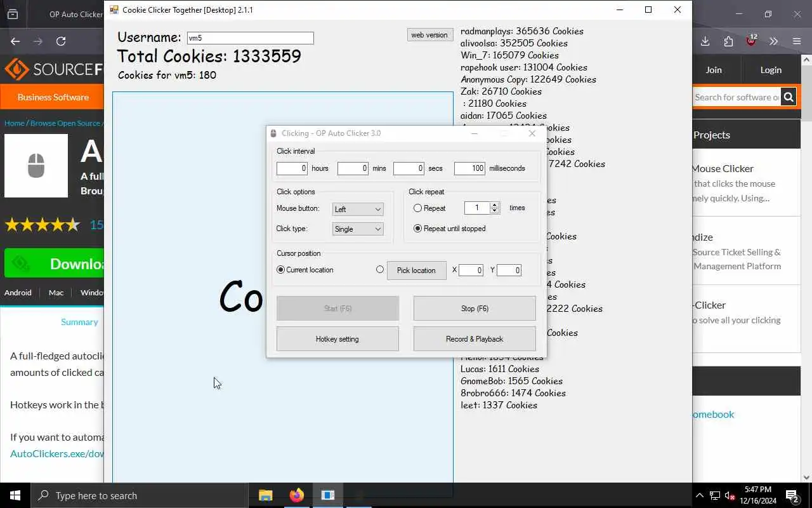Select the Pick location radio button
This screenshot has height=508, width=812.
coord(380,269)
